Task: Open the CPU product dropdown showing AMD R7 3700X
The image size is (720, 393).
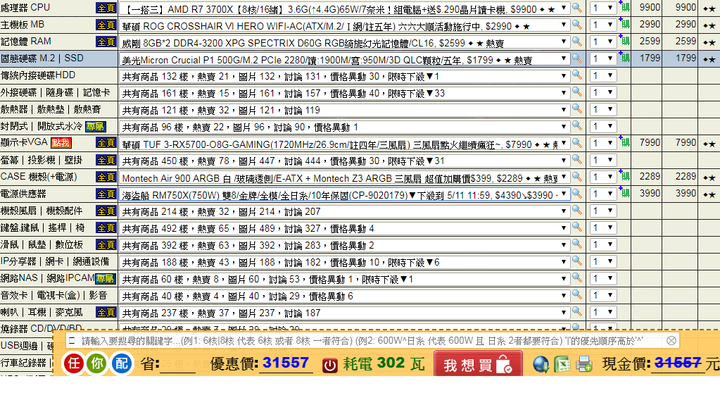Action: click(x=344, y=8)
